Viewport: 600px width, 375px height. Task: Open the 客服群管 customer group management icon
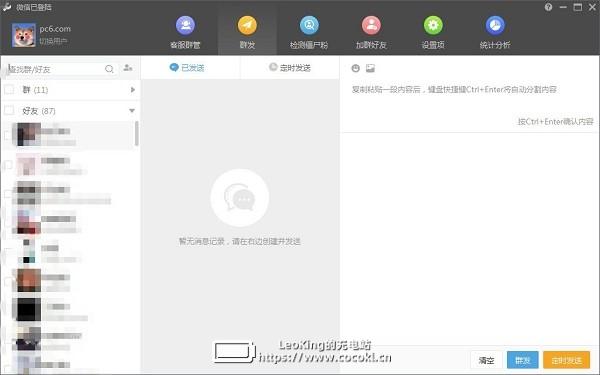[185, 25]
